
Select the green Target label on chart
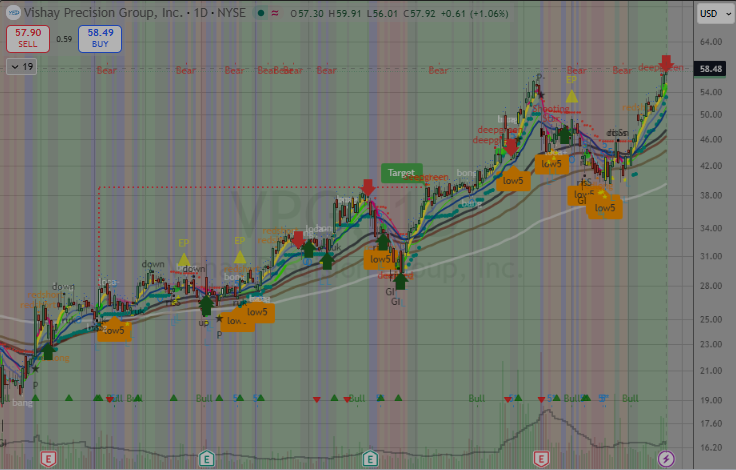(401, 172)
